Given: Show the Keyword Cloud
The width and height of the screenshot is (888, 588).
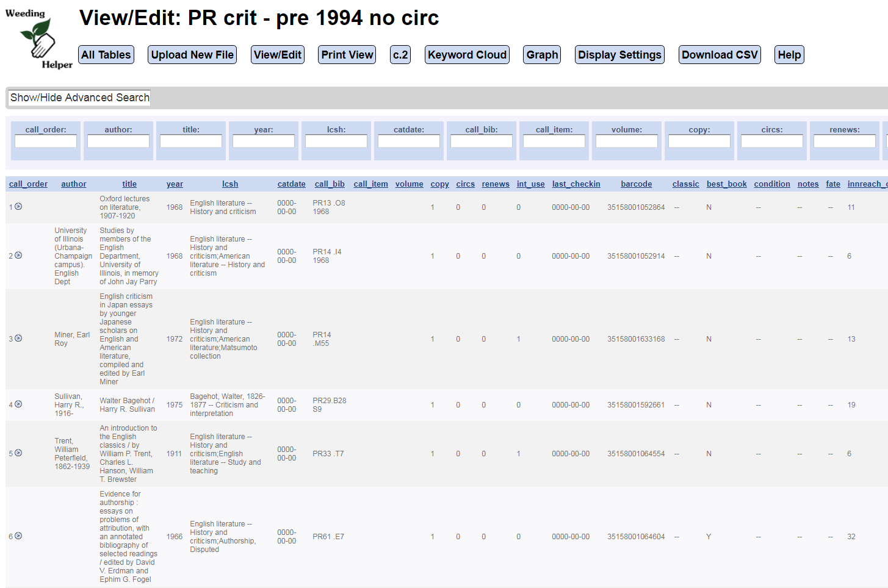Looking at the screenshot, I should pyautogui.click(x=467, y=55).
